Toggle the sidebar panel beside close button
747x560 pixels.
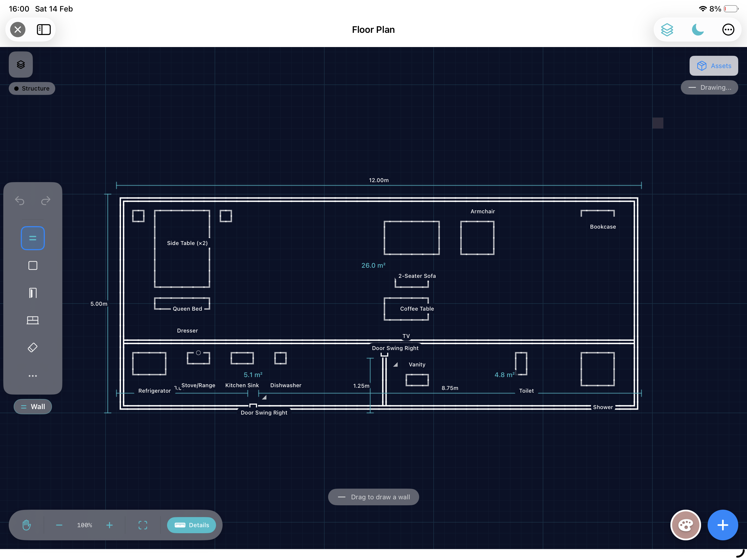pyautogui.click(x=43, y=29)
